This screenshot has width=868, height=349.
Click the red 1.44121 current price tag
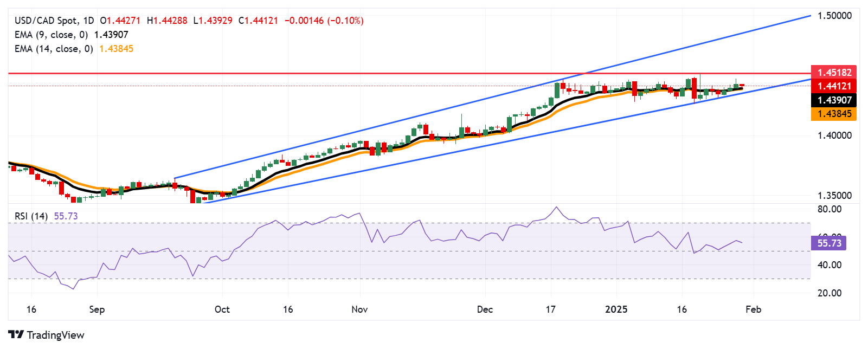pyautogui.click(x=834, y=86)
